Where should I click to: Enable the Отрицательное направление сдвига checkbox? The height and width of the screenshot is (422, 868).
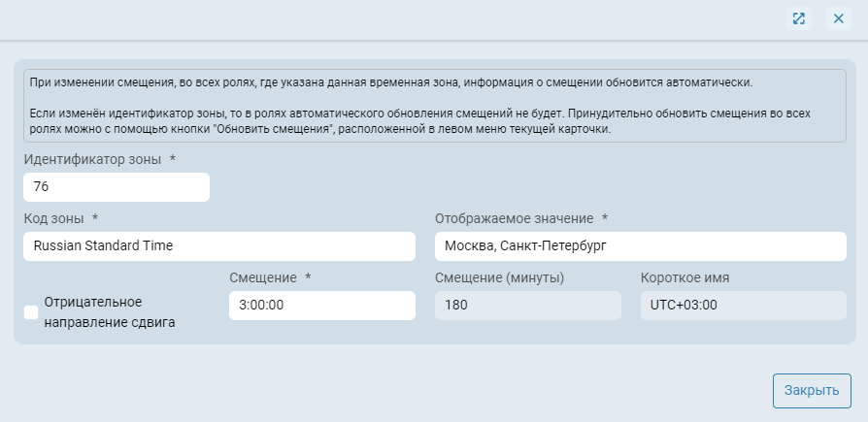[31, 311]
